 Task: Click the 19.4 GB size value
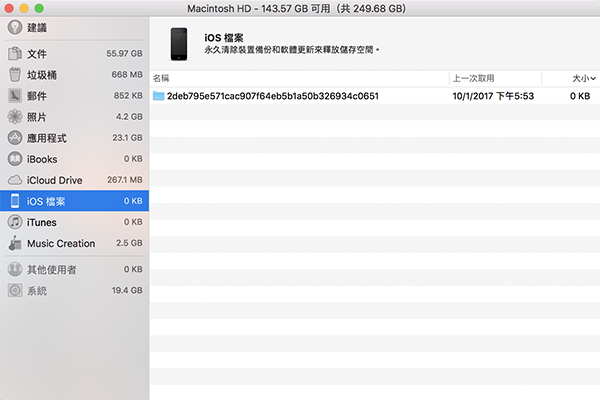point(127,291)
